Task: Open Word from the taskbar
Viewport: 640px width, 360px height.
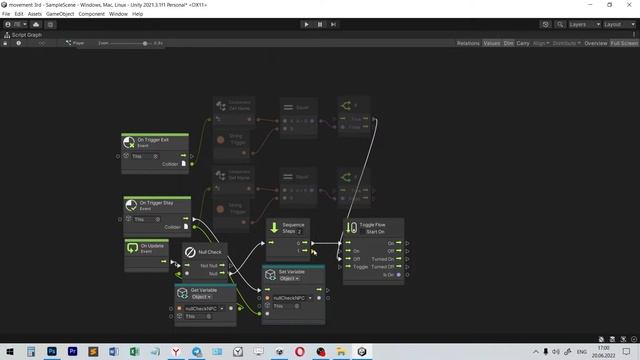Action: click(x=113, y=351)
